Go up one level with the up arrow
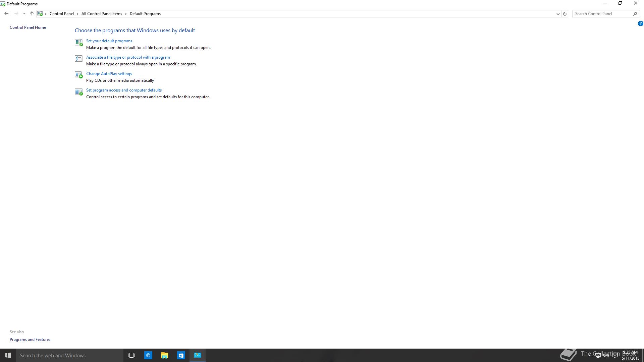Image resolution: width=644 pixels, height=362 pixels. [x=32, y=14]
